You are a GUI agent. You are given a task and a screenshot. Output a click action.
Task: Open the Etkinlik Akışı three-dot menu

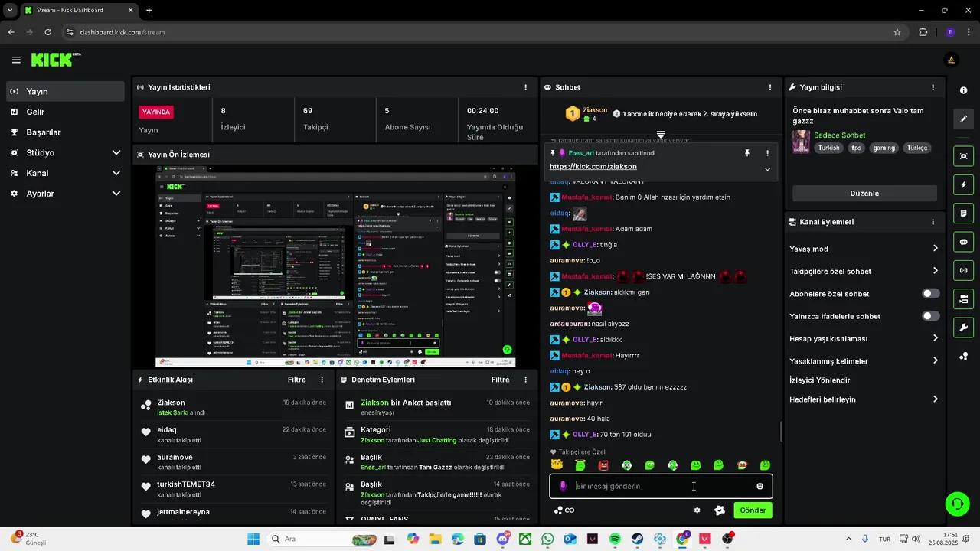coord(322,380)
